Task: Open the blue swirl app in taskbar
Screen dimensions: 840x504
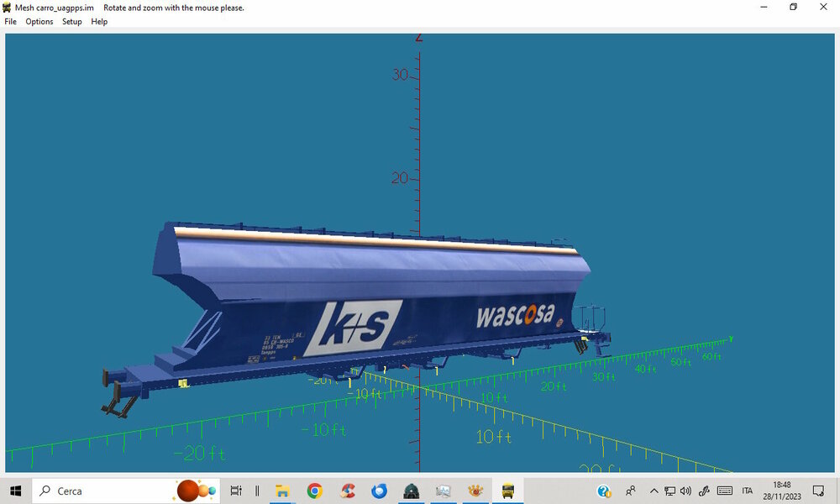Action: [380, 491]
